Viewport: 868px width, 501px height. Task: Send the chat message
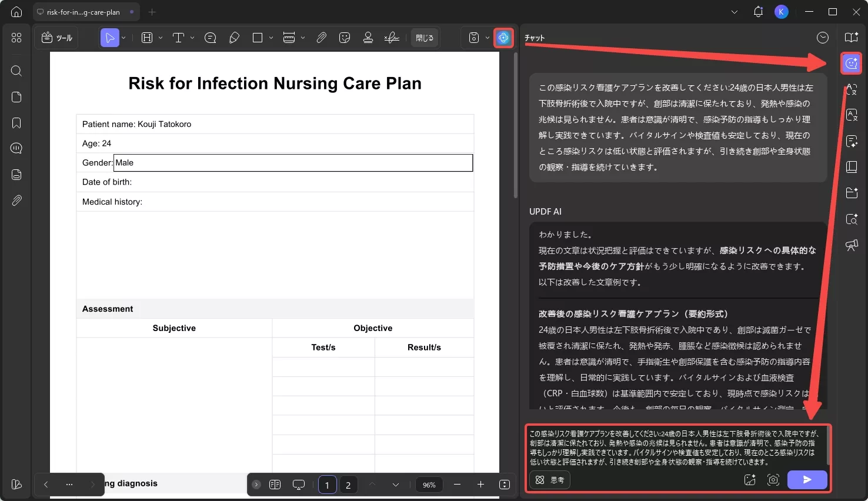pyautogui.click(x=807, y=480)
